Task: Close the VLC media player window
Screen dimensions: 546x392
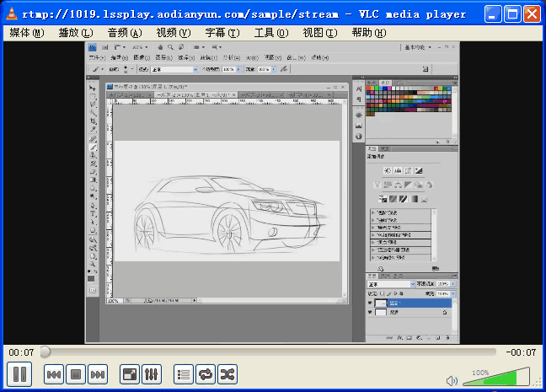Action: (x=532, y=14)
